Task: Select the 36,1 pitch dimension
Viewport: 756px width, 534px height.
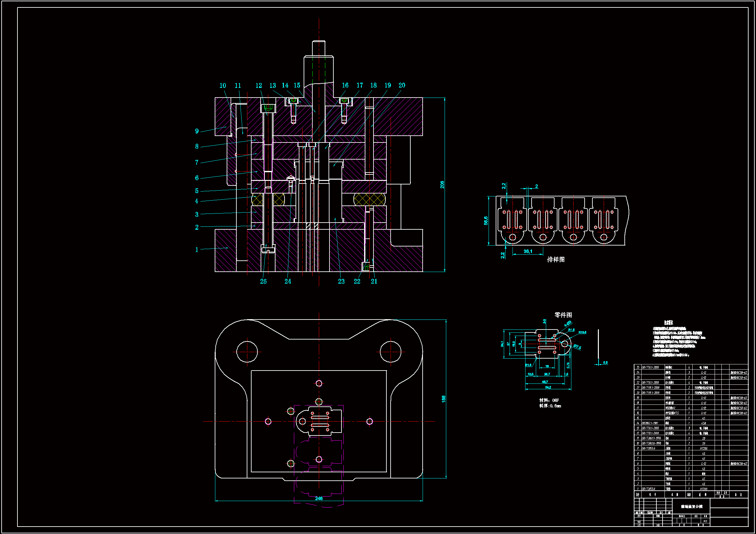Action: [528, 251]
